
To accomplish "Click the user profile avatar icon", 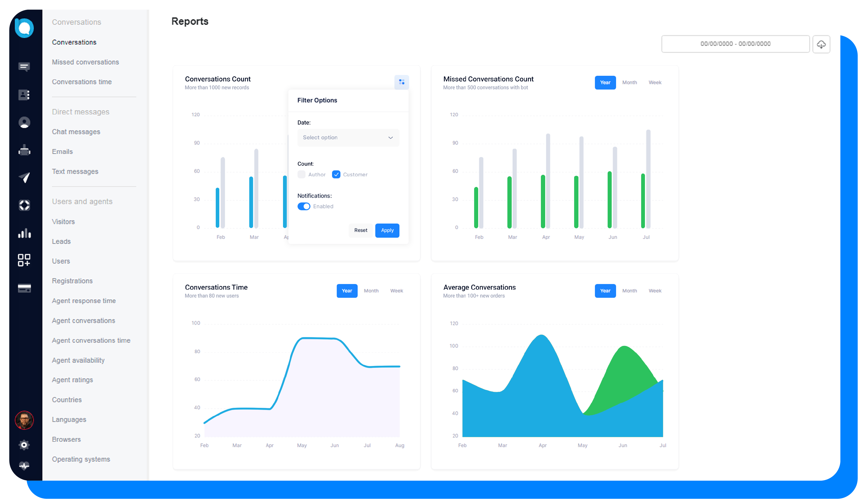I will pos(24,420).
